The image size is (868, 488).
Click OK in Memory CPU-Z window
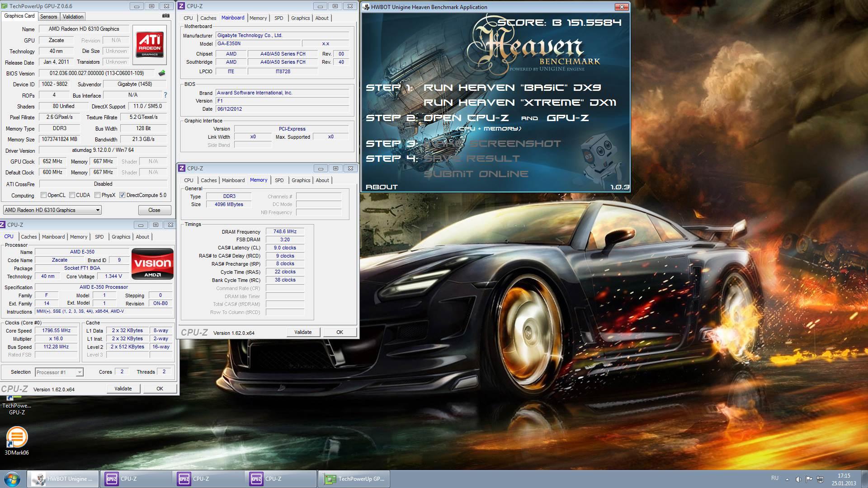tap(340, 332)
